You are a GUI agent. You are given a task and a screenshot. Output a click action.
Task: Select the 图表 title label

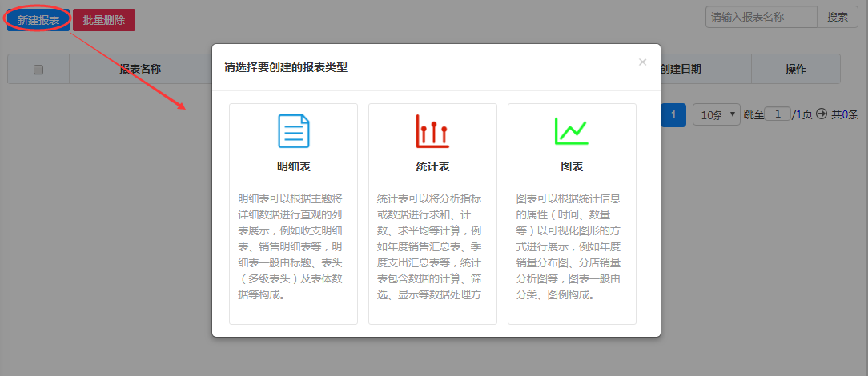pyautogui.click(x=572, y=167)
